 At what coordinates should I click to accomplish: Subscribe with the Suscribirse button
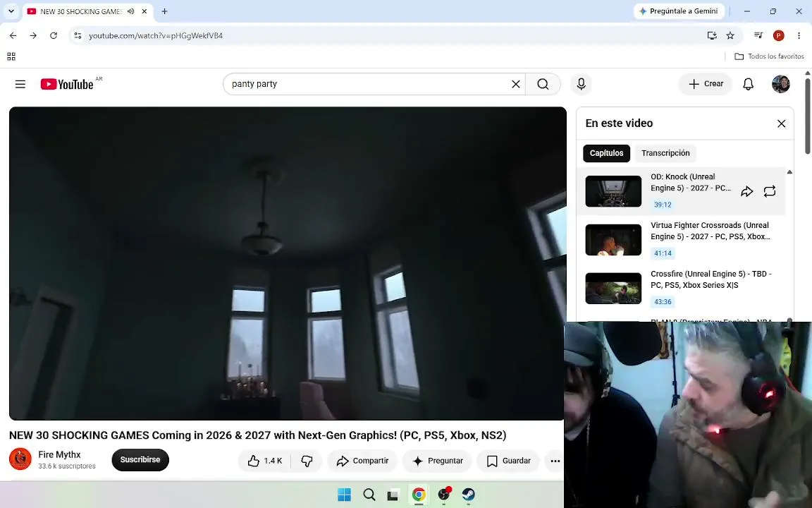[x=140, y=460]
